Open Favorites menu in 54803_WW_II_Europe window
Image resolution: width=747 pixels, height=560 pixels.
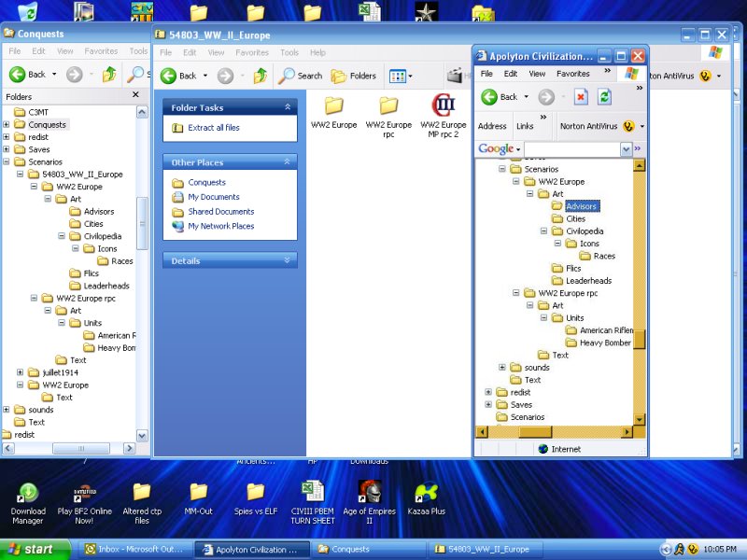254,52
